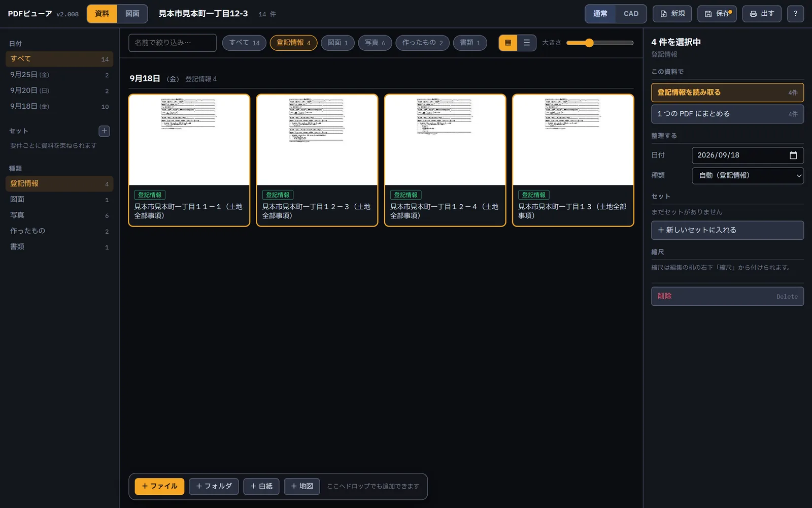Switch to the 図面 tab
Screen dimensions: 812x508
pos(132,14)
